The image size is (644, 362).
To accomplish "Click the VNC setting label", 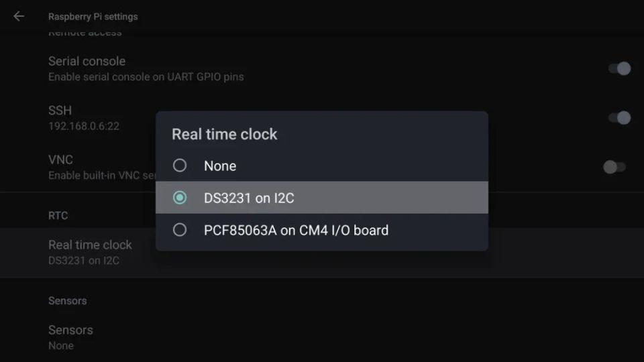I will pos(60,160).
